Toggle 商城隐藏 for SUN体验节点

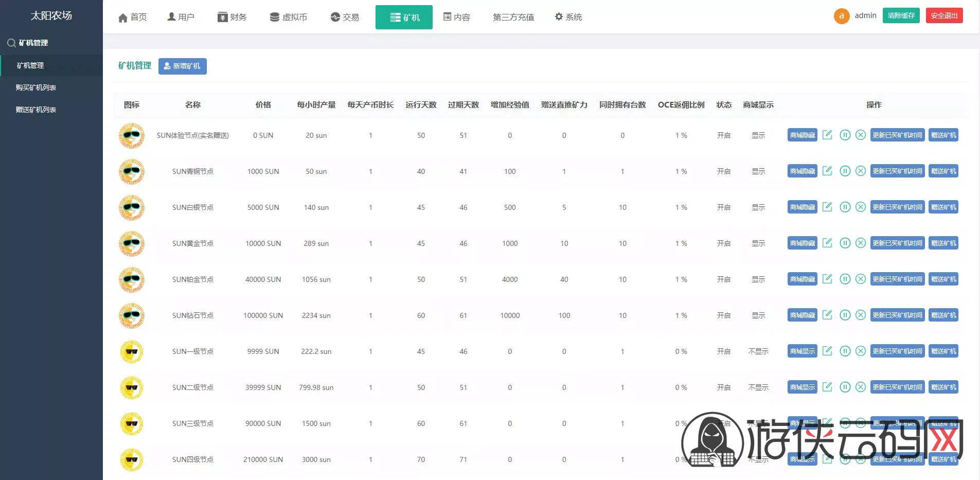tap(803, 135)
